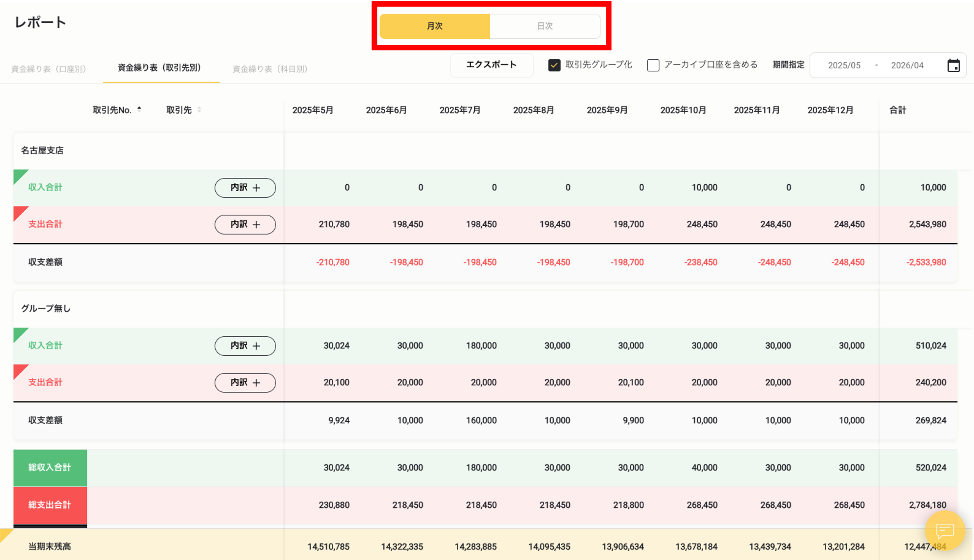Switch to the 資金繰り表（口座別） tab
974x560 pixels.
[x=49, y=68]
